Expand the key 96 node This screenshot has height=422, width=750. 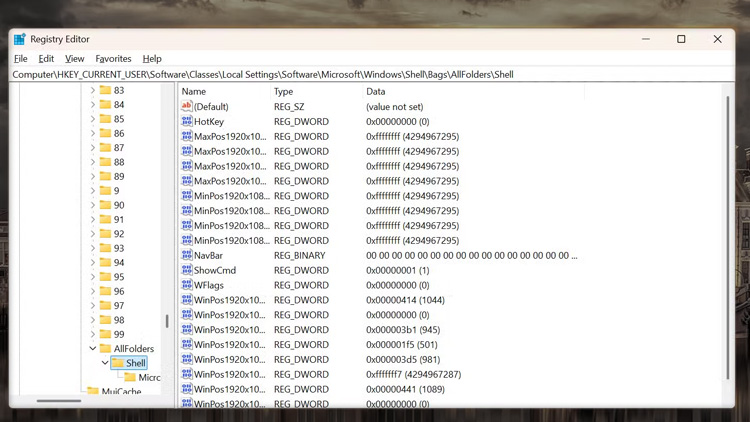pyautogui.click(x=93, y=291)
